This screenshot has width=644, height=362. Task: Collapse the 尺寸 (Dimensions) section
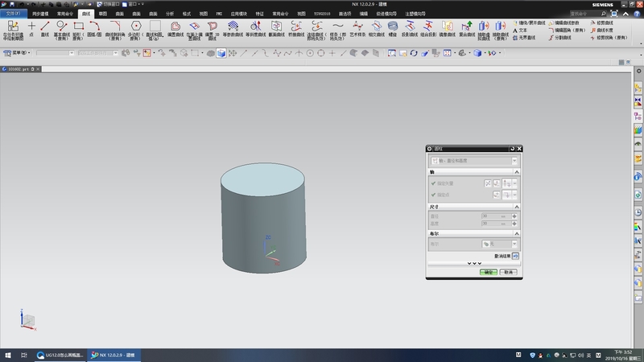[517, 207]
